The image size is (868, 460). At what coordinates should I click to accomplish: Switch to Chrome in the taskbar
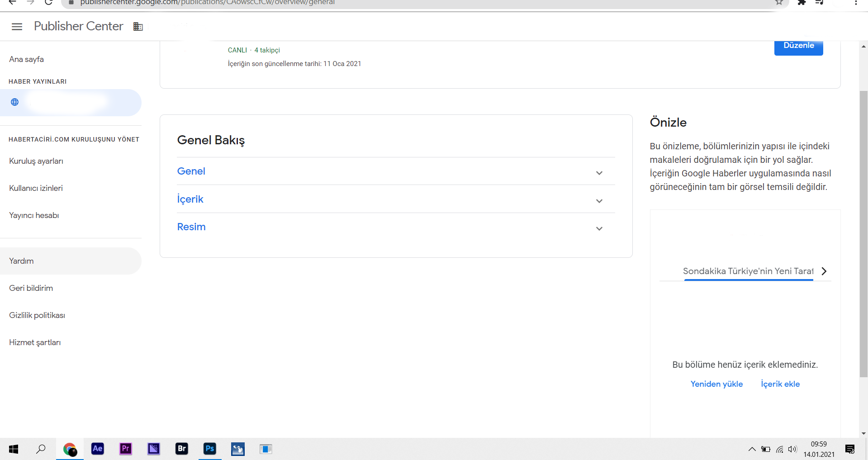coord(70,449)
